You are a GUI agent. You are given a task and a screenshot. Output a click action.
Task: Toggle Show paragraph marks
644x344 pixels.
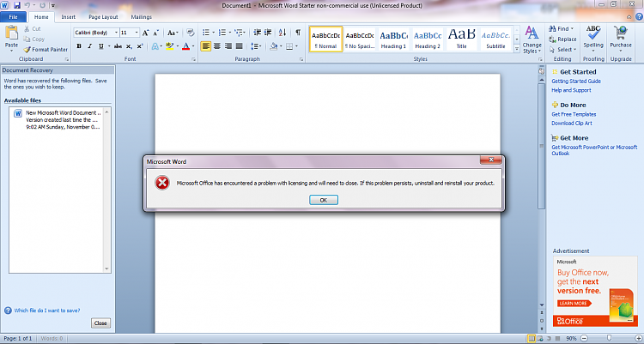click(298, 33)
